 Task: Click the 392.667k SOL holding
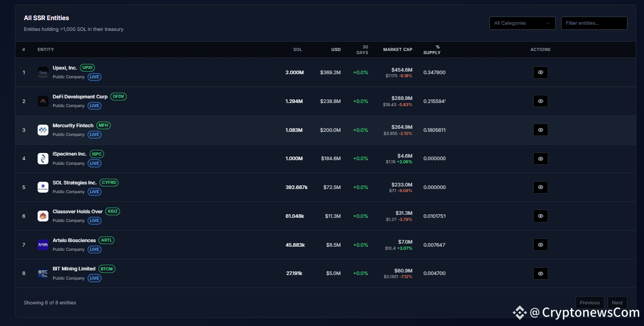tap(297, 187)
